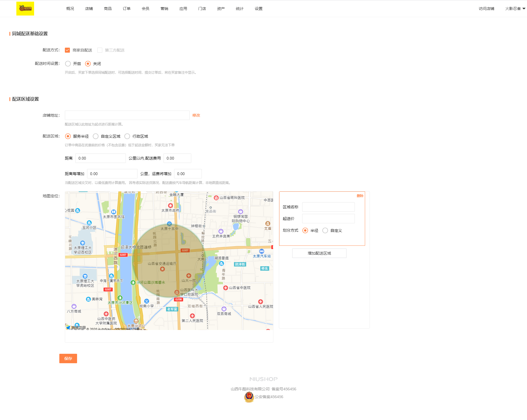Click the 距离每增加 input field

click(112, 174)
